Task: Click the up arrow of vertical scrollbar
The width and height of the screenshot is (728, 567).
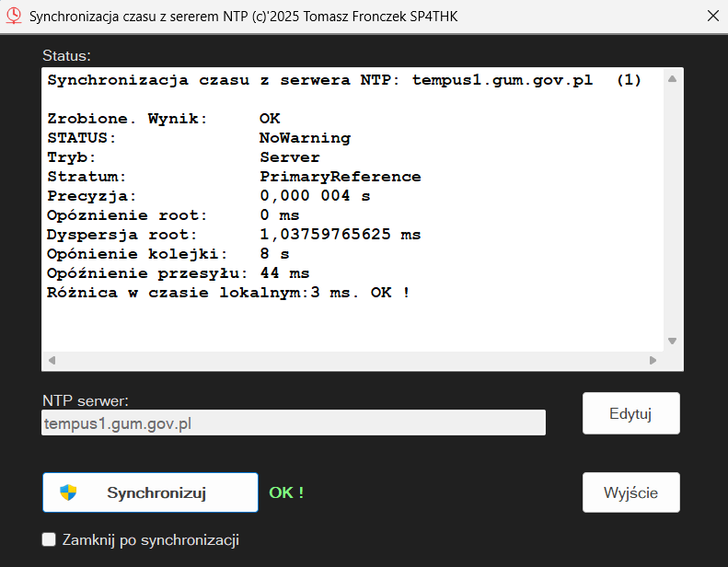Action: pyautogui.click(x=672, y=80)
